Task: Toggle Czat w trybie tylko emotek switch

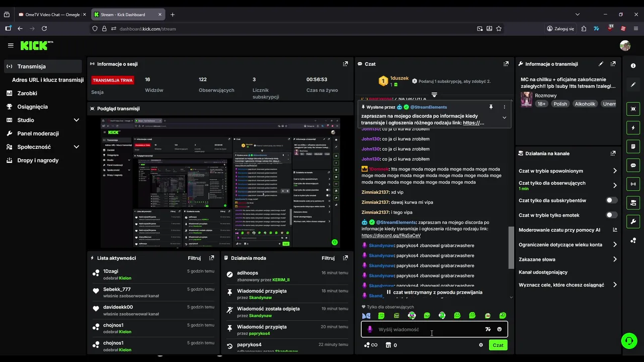Action: 611,215
